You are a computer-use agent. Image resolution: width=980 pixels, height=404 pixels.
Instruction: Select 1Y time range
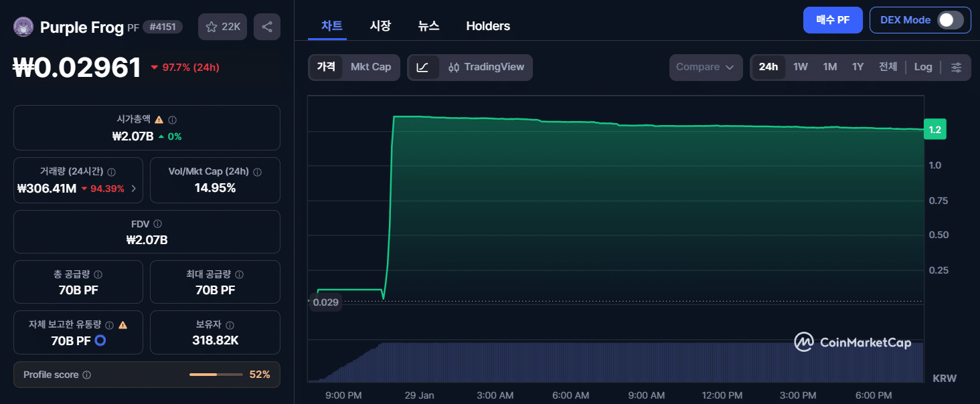pyautogui.click(x=858, y=67)
